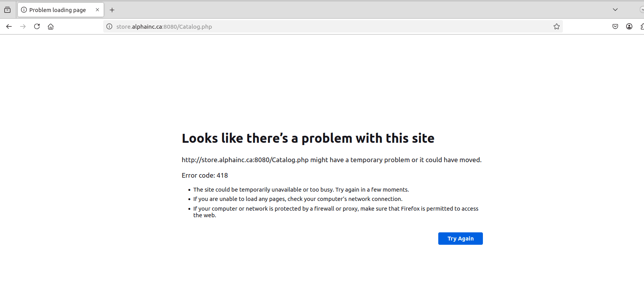Open the recent browsing Firefox View icon
The height and width of the screenshot is (282, 644).
(x=7, y=10)
